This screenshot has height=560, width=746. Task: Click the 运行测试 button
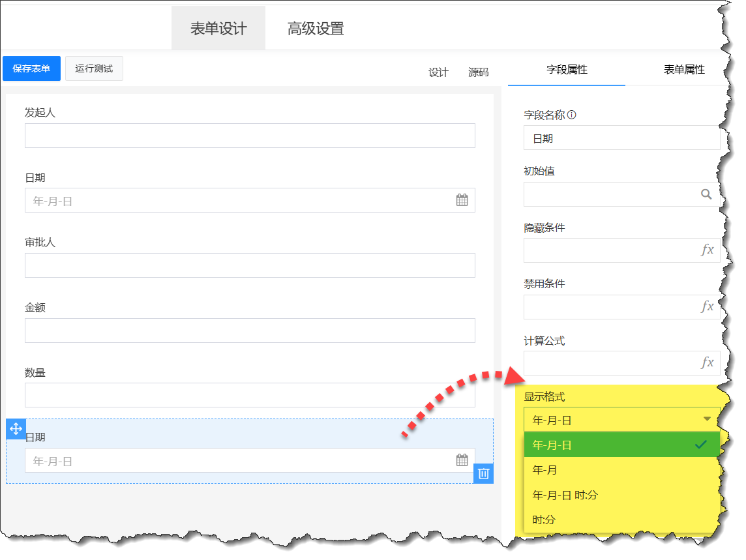94,68
